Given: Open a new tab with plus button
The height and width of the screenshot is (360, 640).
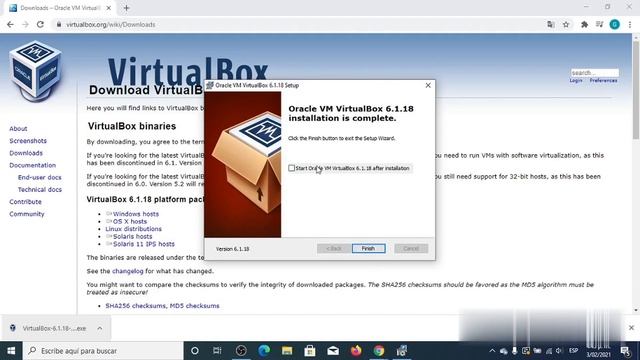Looking at the screenshot, I should pyautogui.click(x=127, y=8).
